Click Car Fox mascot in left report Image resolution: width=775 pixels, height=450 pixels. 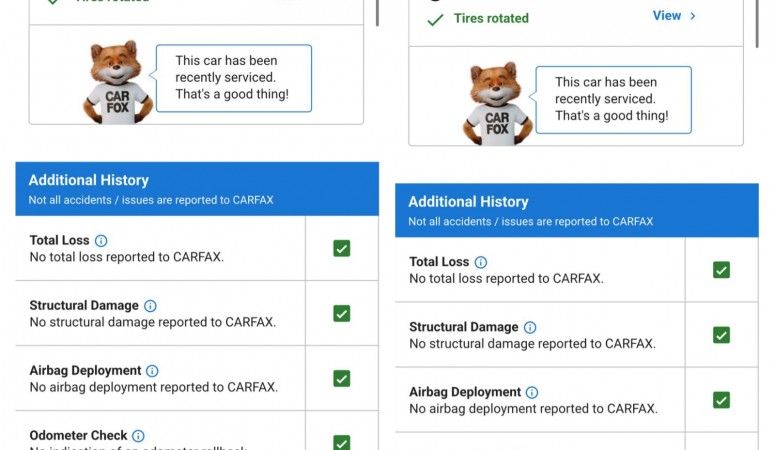(x=117, y=84)
